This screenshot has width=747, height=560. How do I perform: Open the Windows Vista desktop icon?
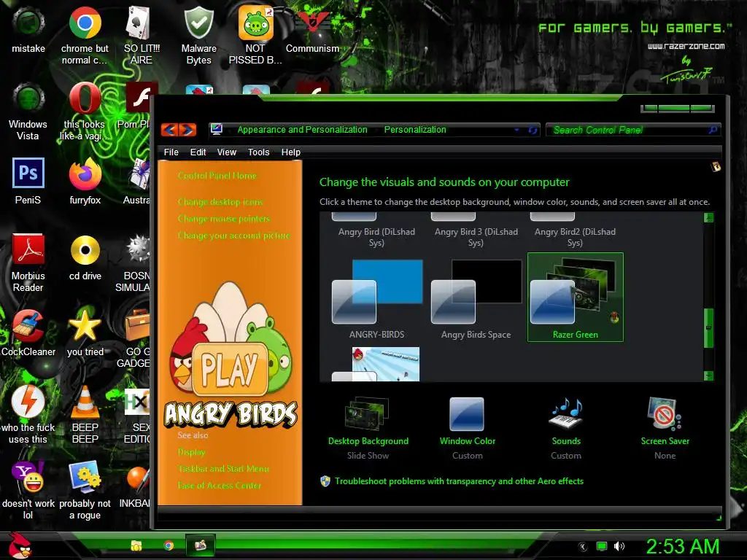(x=28, y=112)
